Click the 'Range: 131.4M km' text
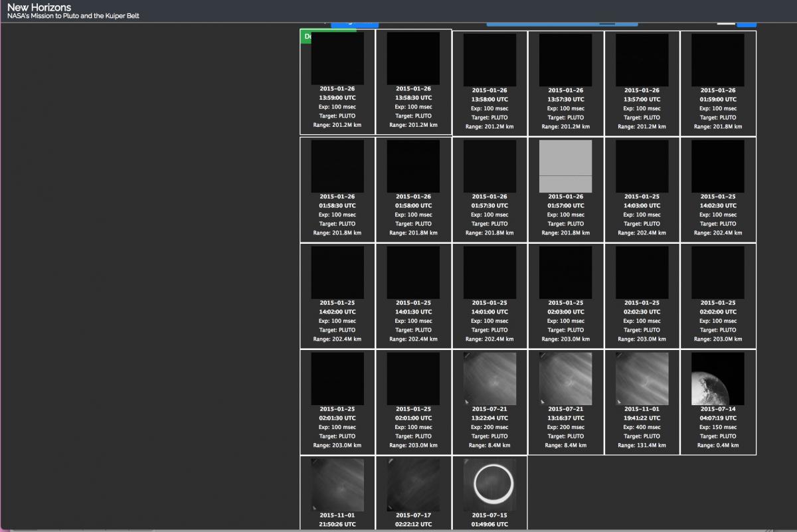This screenshot has width=797, height=532. pos(642,446)
